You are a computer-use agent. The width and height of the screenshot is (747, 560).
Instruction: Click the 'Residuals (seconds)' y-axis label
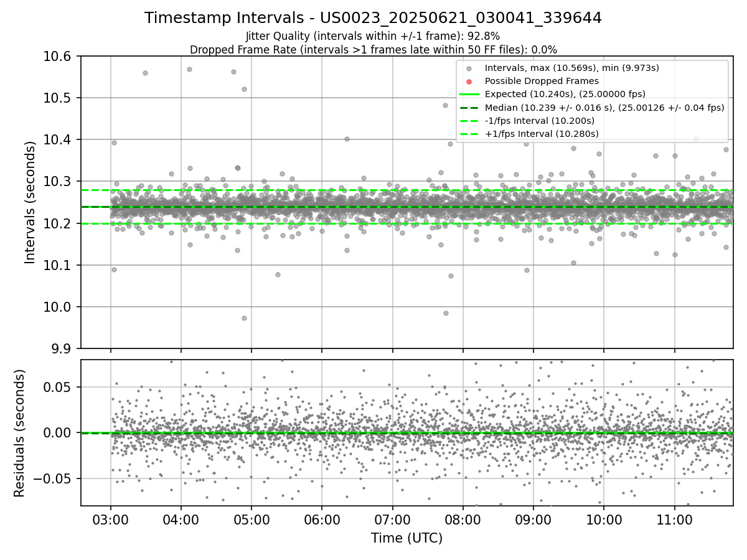point(20,432)
